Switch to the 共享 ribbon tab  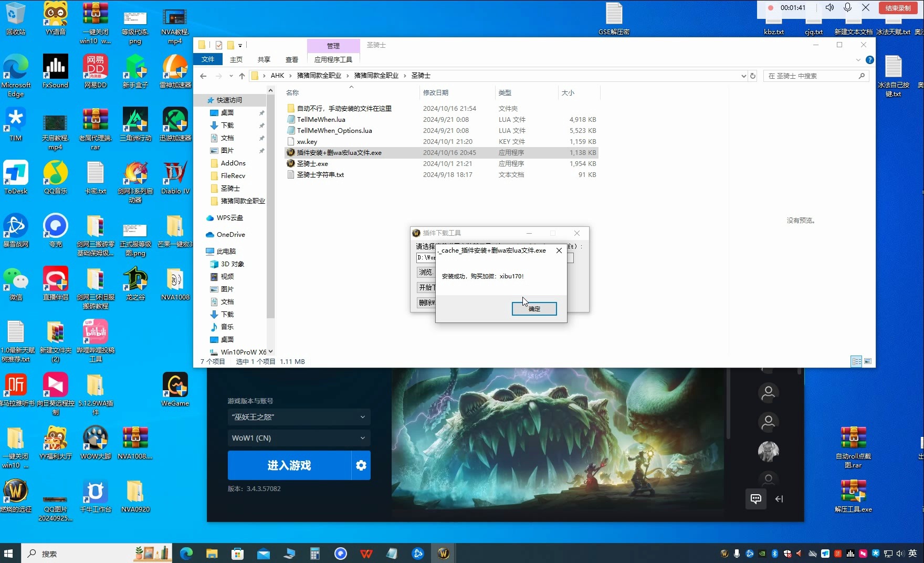coord(264,59)
